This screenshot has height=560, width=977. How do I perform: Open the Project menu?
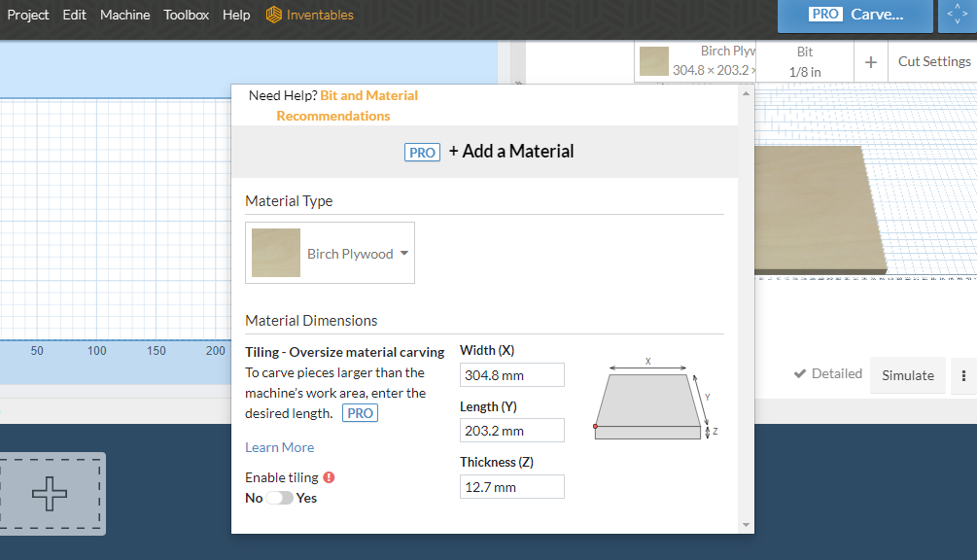28,15
